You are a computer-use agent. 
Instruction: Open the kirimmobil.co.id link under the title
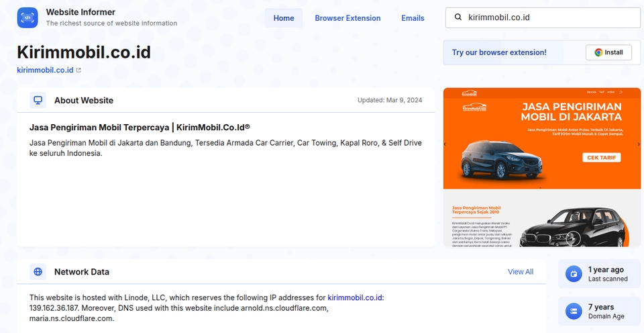[45, 70]
